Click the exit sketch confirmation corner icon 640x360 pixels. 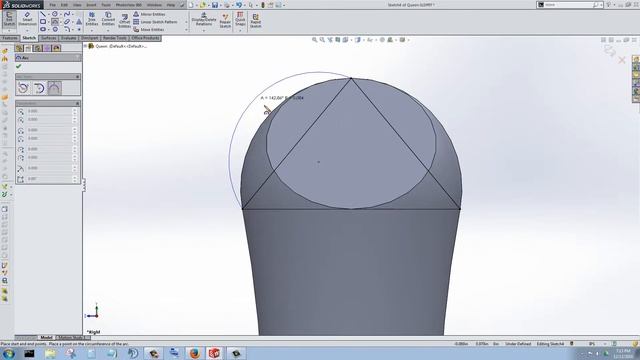610,51
